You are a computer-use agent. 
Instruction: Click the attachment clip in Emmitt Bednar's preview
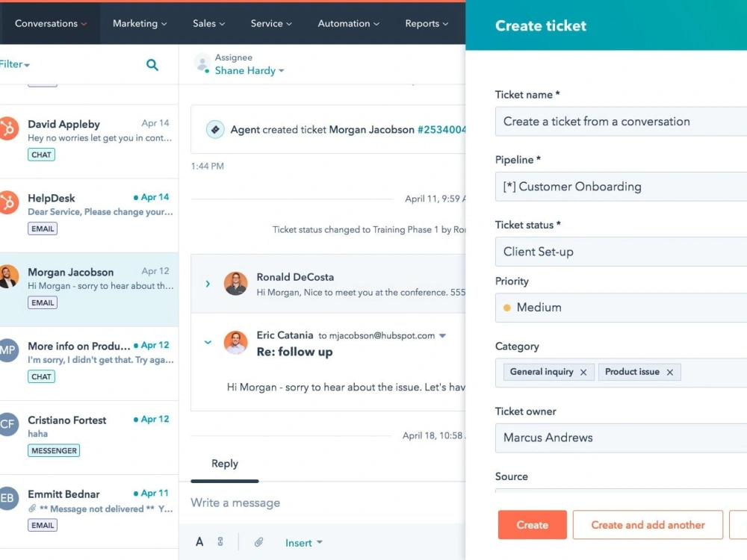coord(32,508)
